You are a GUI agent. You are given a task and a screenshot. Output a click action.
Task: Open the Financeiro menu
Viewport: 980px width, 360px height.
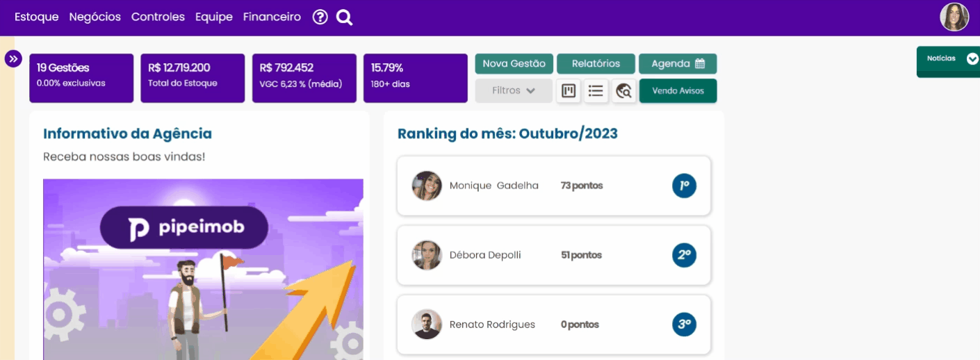(272, 17)
